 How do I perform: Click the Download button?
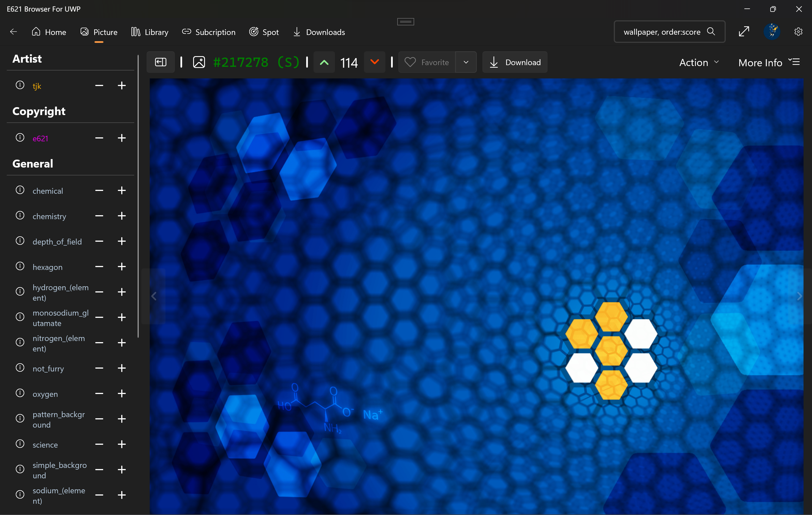coord(515,62)
